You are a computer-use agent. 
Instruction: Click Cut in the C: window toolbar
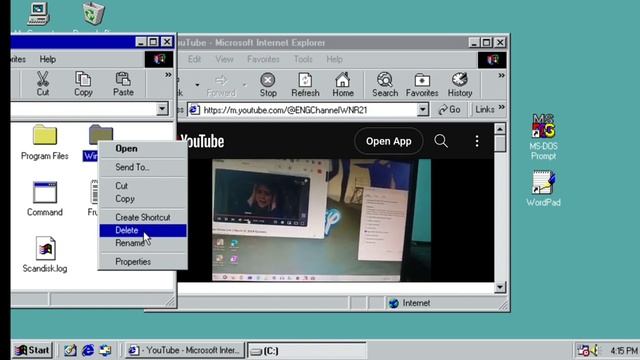point(42,84)
